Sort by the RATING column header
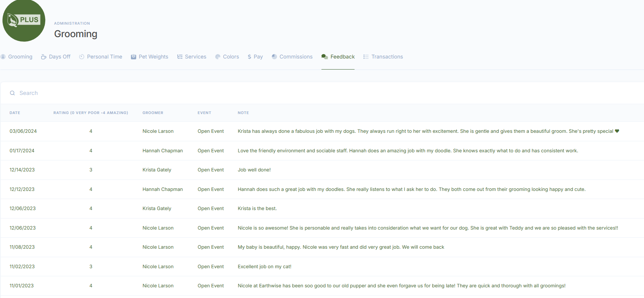The image size is (644, 298). click(x=91, y=113)
